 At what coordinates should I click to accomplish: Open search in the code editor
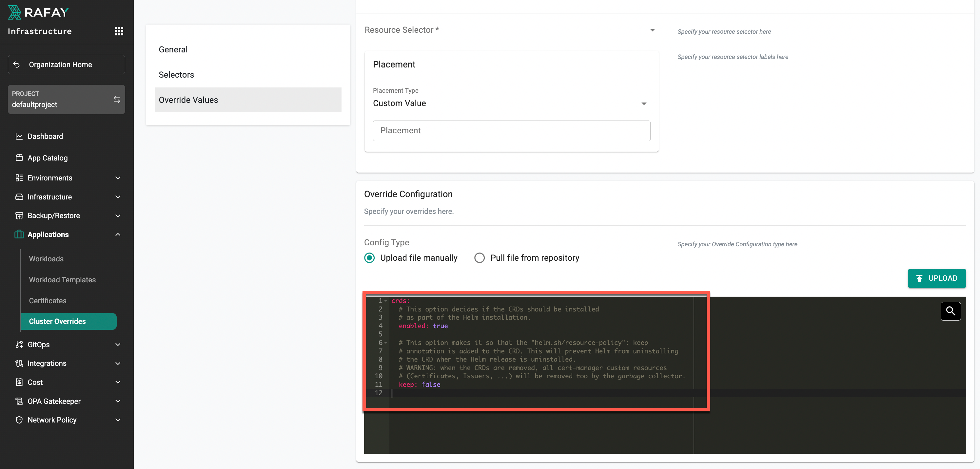(x=950, y=311)
